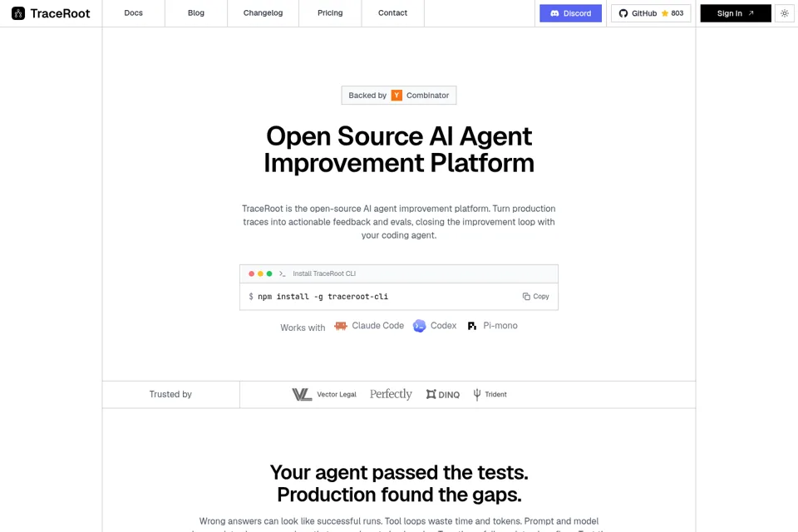Click the Claude Code label

tap(377, 326)
